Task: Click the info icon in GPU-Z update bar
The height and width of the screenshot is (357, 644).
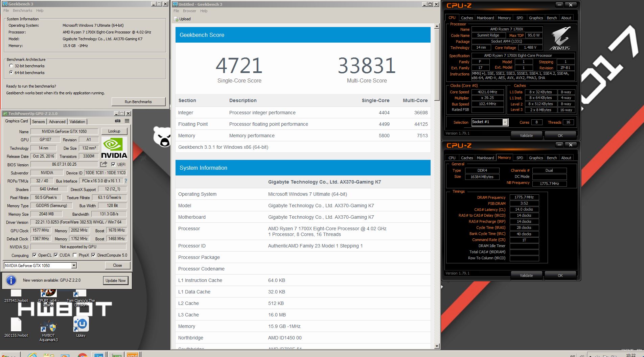Action: point(11,280)
